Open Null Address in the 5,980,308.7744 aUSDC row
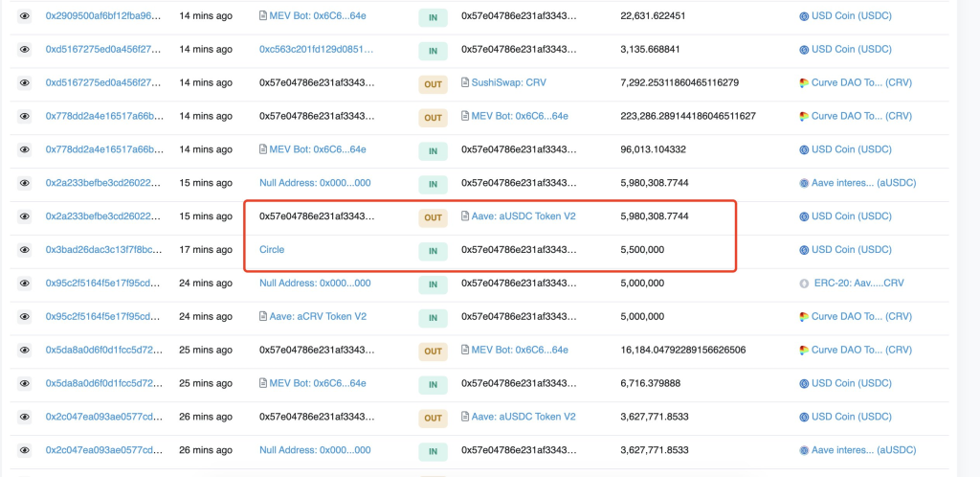Viewport: 980px width, 477px height. (315, 183)
